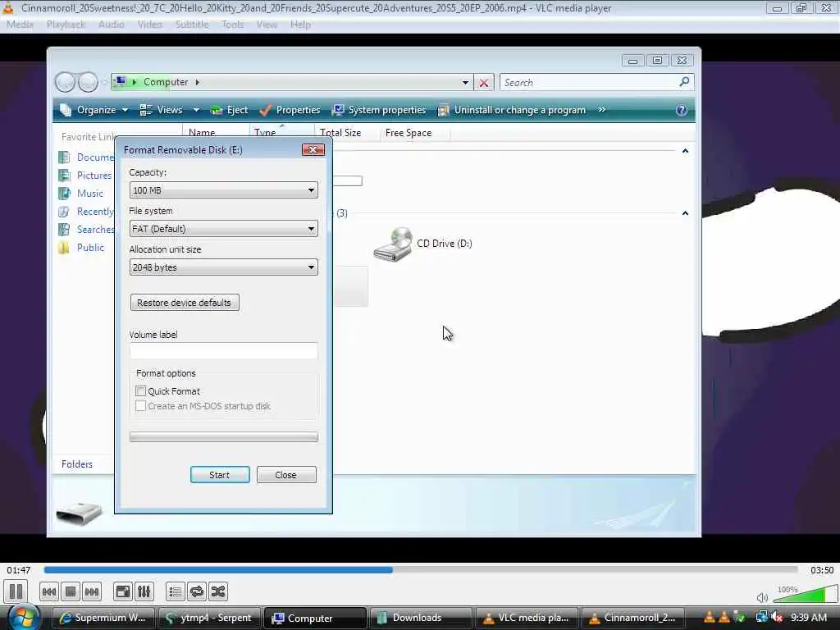This screenshot has height=630, width=840.
Task: Switch to Supermium taskbar button
Action: pos(104,618)
